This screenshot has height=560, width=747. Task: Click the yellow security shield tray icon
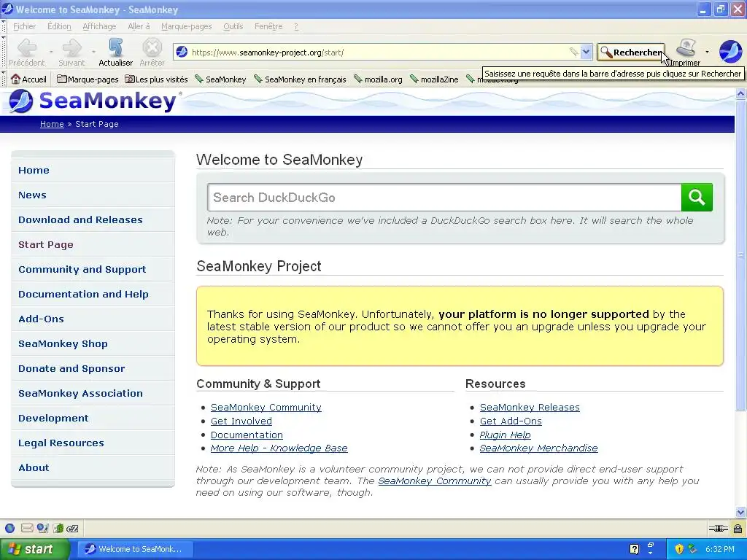(679, 549)
